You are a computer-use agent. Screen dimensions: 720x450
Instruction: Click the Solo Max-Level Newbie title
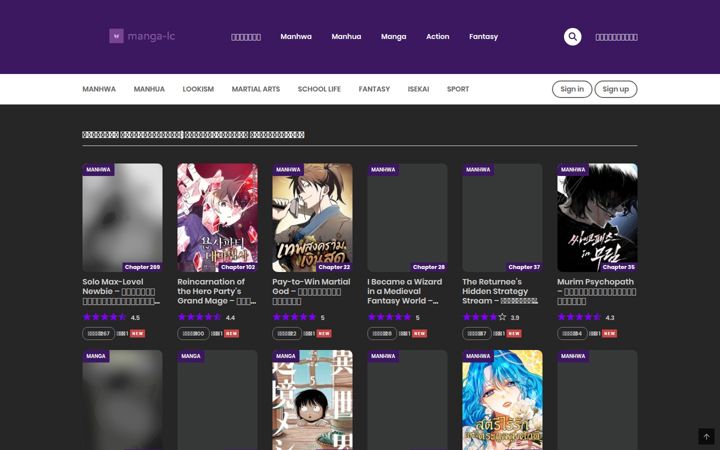[x=122, y=291]
